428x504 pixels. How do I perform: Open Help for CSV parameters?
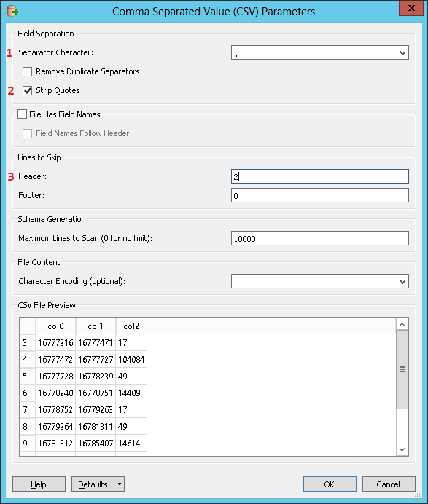39,484
